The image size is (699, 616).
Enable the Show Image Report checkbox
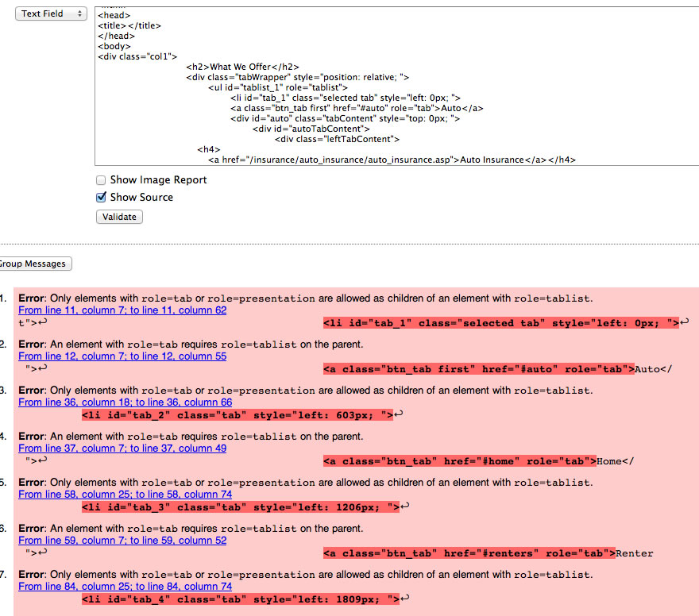(x=101, y=180)
